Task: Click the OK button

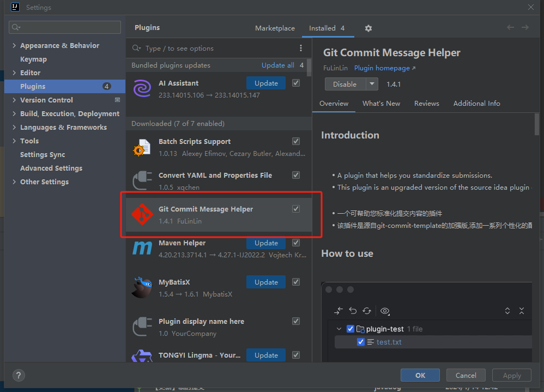Action: [x=420, y=375]
